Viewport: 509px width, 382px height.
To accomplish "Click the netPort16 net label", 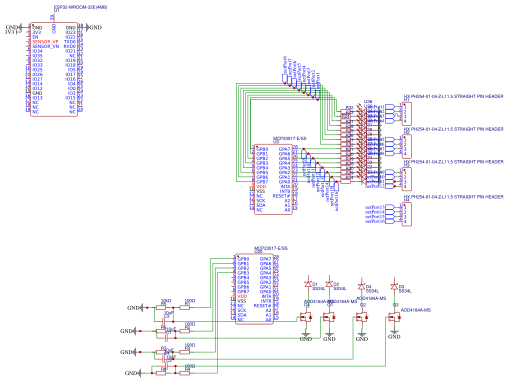I will pos(375,221).
